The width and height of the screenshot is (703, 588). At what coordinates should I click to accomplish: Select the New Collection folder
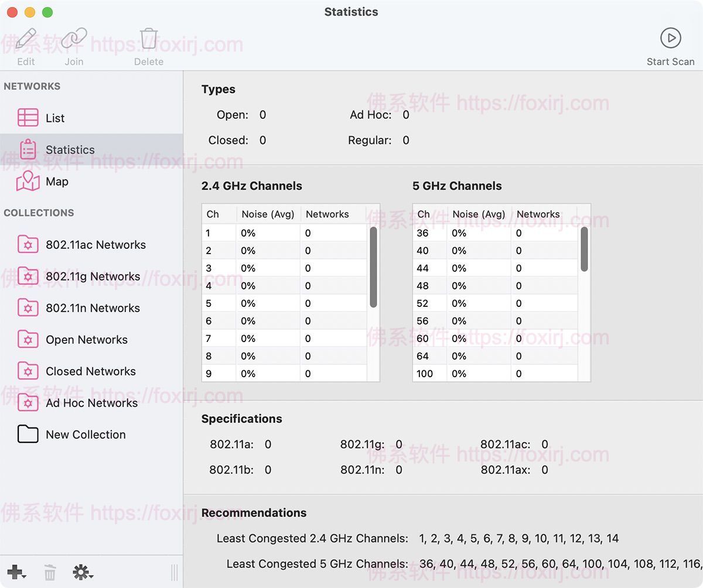[86, 435]
